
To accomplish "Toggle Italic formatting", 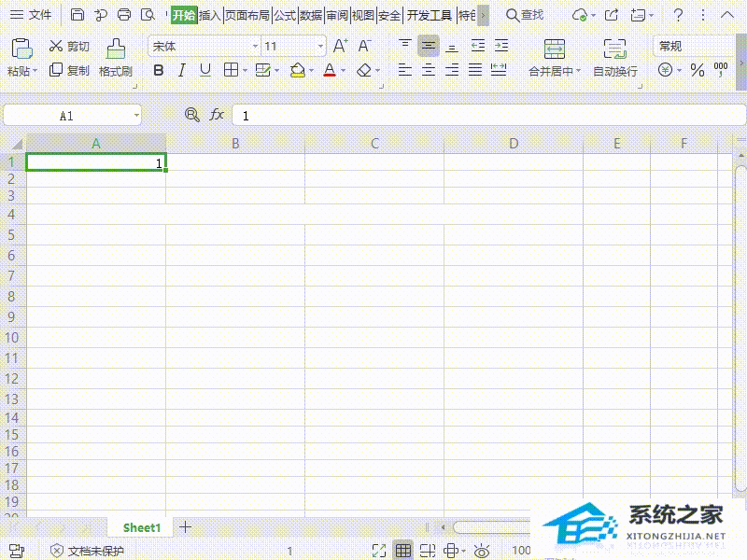I will click(x=181, y=71).
